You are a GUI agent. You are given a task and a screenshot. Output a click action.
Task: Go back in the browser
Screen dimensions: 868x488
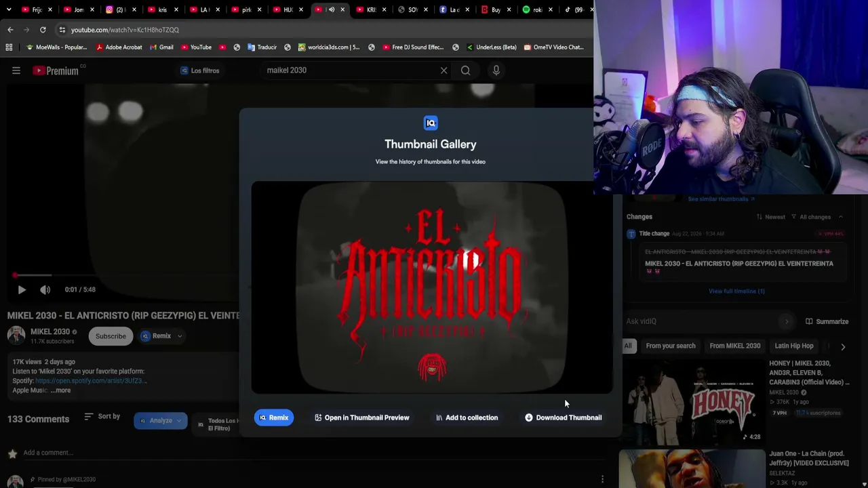[10, 30]
